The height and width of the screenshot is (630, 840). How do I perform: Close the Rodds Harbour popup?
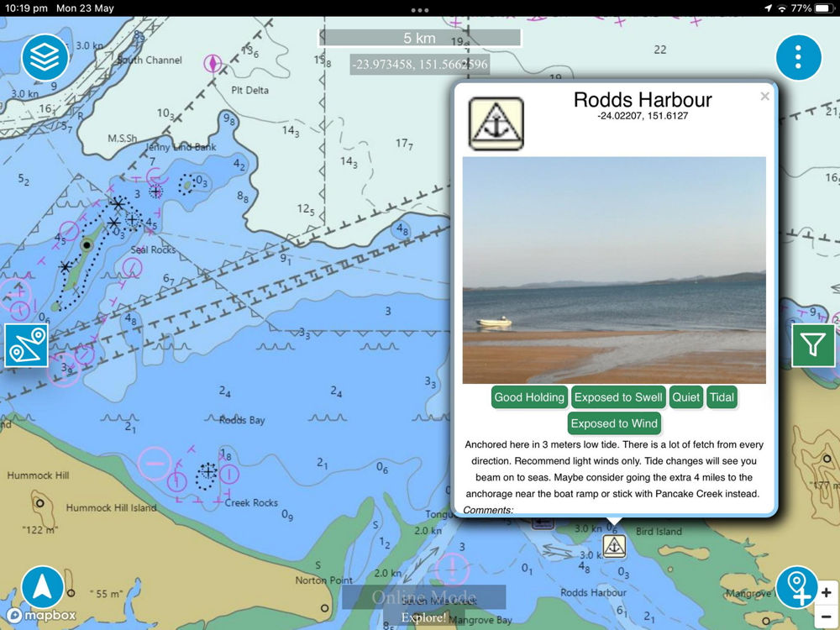coord(764,97)
